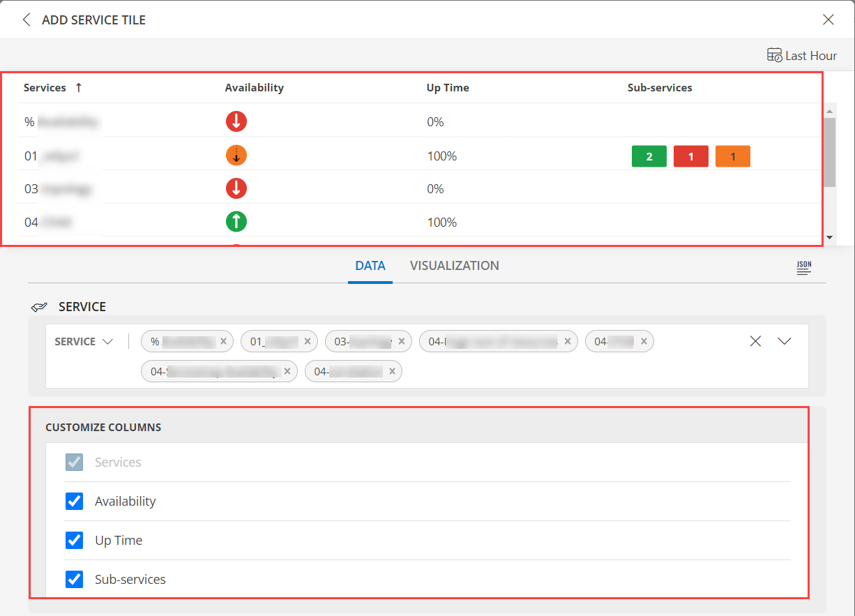Click the JSON view icon
This screenshot has width=855, height=616.
click(803, 266)
